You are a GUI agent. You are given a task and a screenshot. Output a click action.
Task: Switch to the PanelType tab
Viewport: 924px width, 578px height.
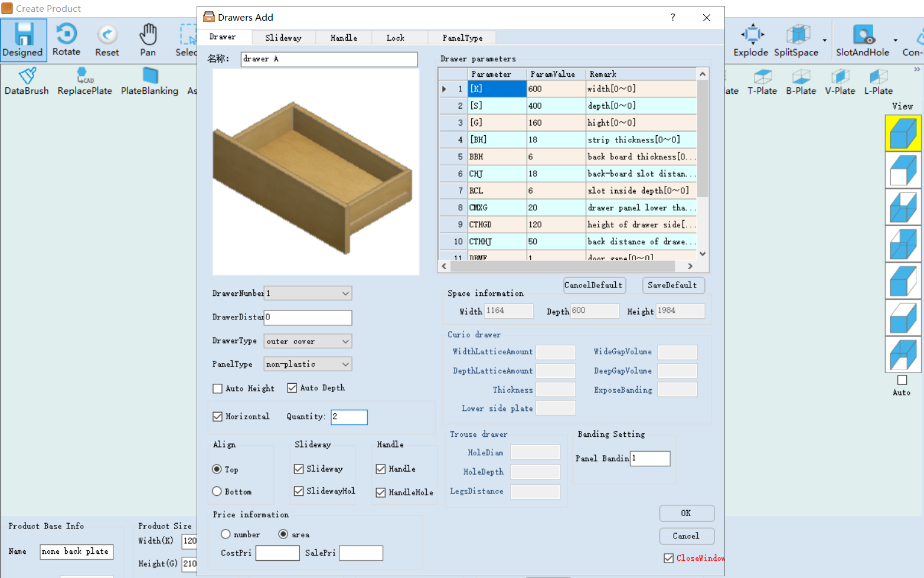[x=462, y=38]
